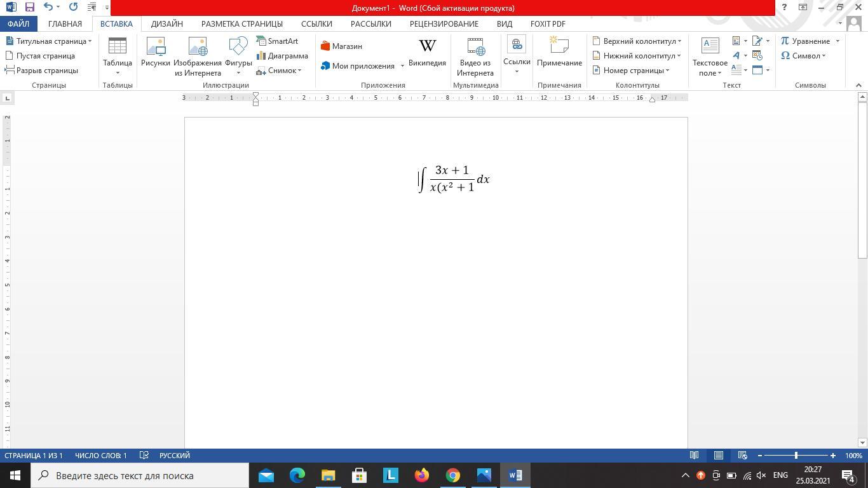The width and height of the screenshot is (868, 488).
Task: Click the integral equation in document
Action: [454, 179]
